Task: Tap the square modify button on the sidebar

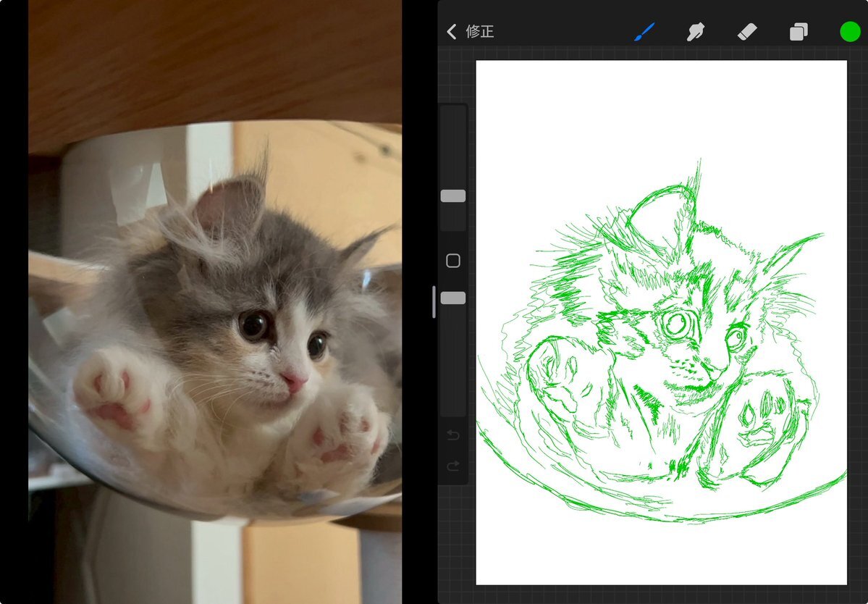Action: 452,261
